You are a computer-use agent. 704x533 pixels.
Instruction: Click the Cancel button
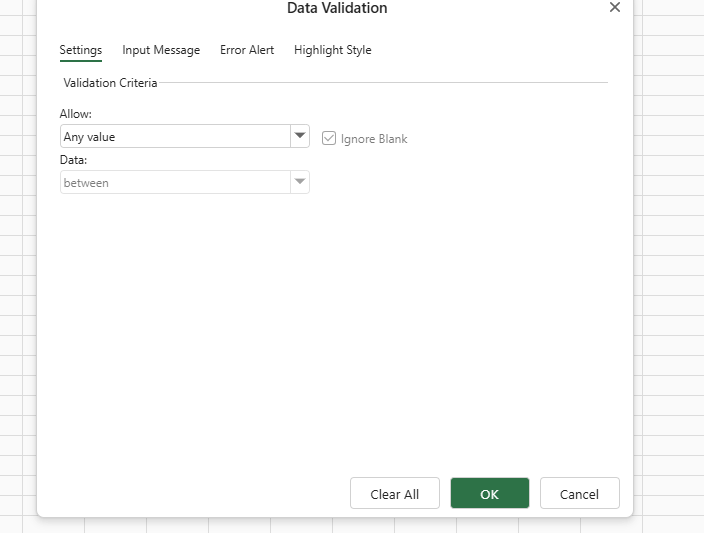pyautogui.click(x=579, y=494)
